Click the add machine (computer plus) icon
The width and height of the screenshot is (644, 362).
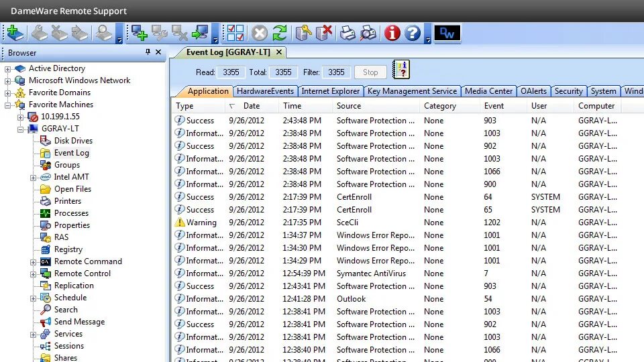140,33
